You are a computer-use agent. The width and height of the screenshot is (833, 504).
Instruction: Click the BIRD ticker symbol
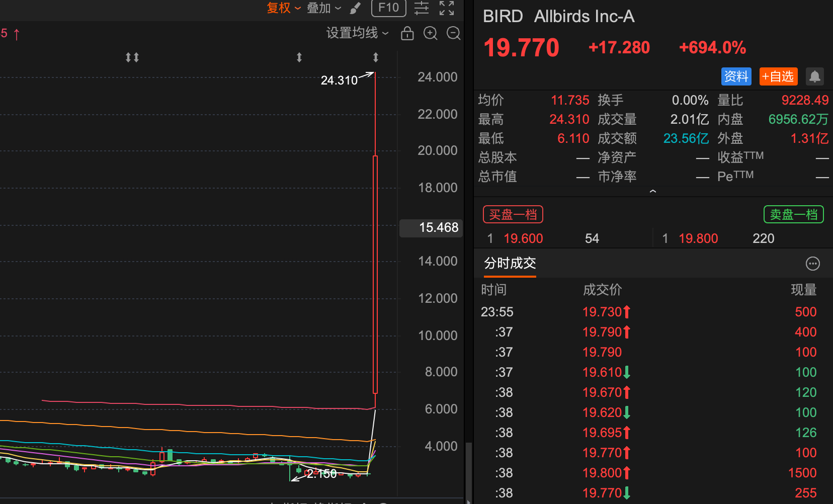point(503,17)
